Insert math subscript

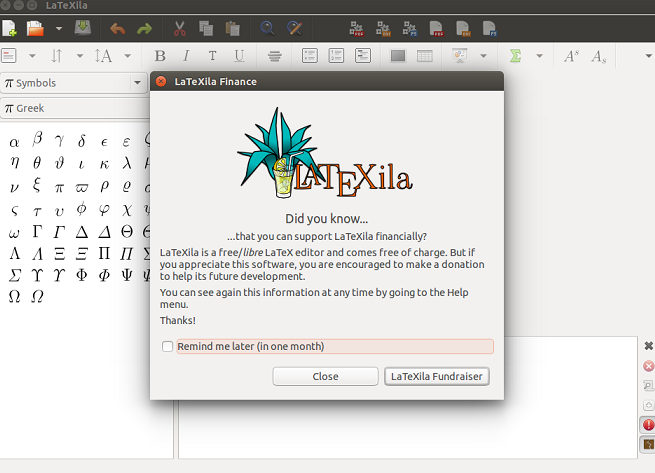(598, 56)
